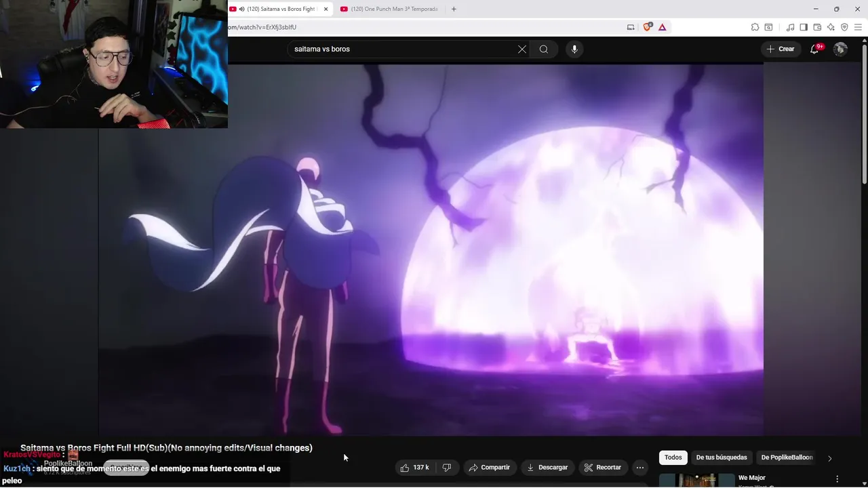The image size is (868, 488).
Task: Click the We Major video title
Action: 751,478
